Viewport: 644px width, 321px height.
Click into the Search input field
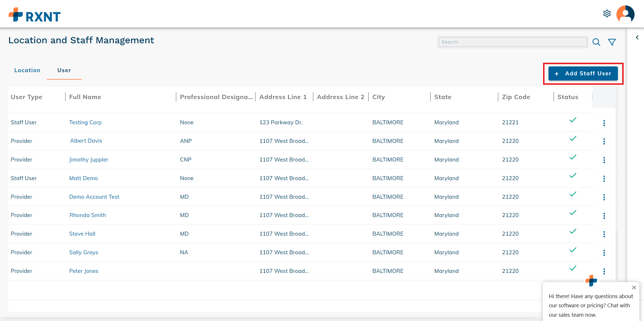tap(512, 42)
